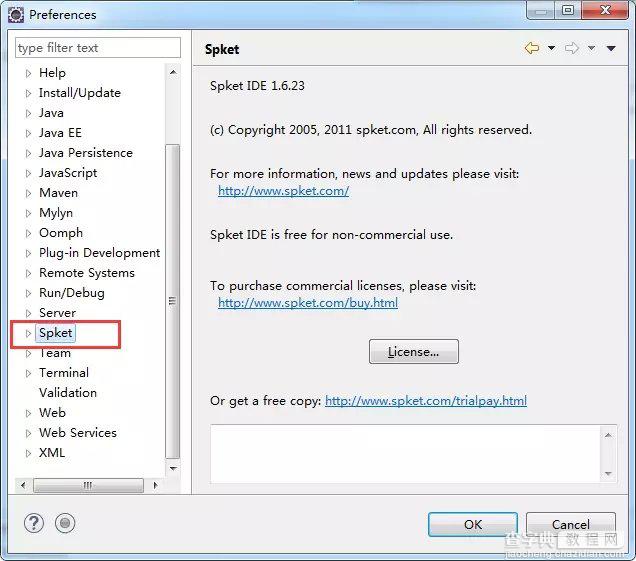
Task: Select the Mylyn category
Action: 56,213
